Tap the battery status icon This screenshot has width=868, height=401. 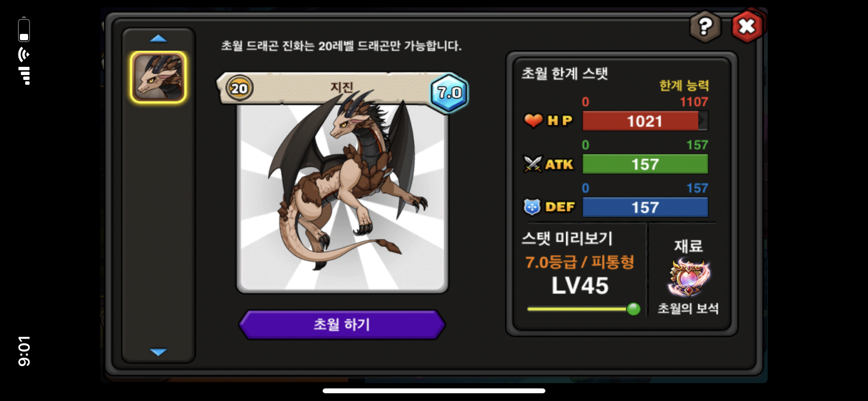click(x=24, y=30)
